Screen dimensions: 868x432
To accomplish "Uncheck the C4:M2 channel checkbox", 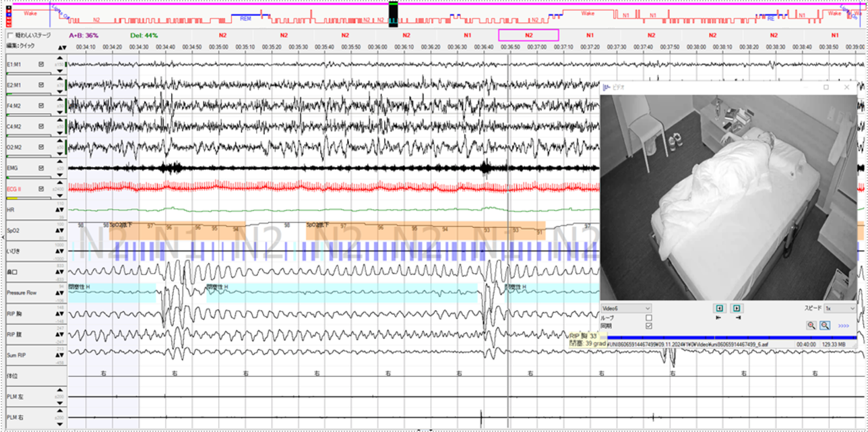I will click(x=41, y=126).
